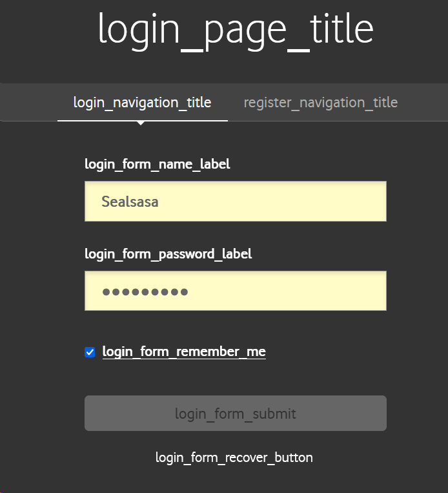Click the login_form_name_label text

pos(157,164)
